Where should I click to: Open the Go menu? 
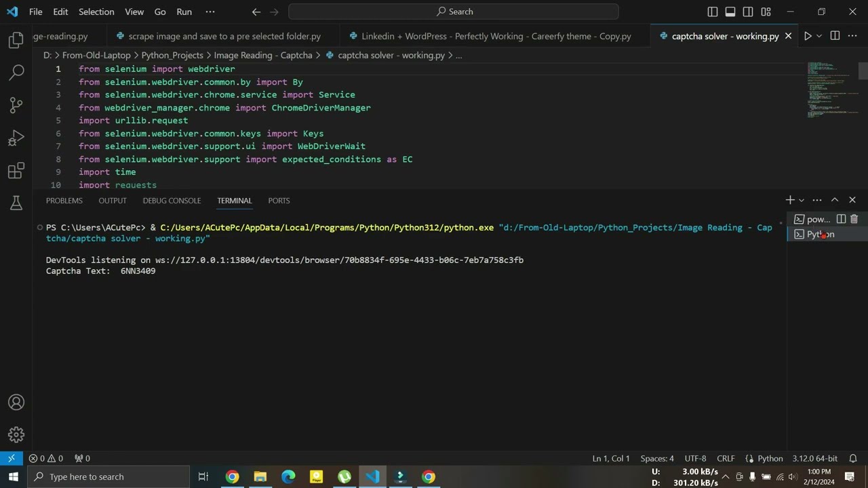tap(160, 12)
